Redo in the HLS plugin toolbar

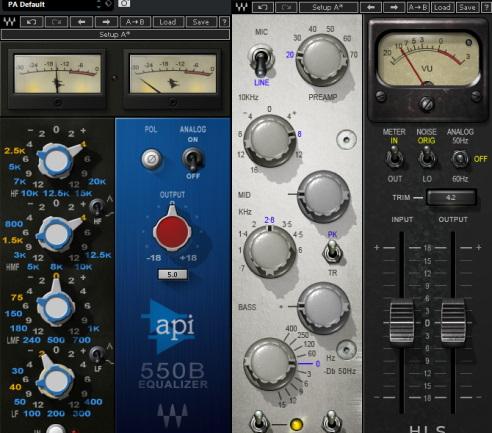(x=286, y=7)
